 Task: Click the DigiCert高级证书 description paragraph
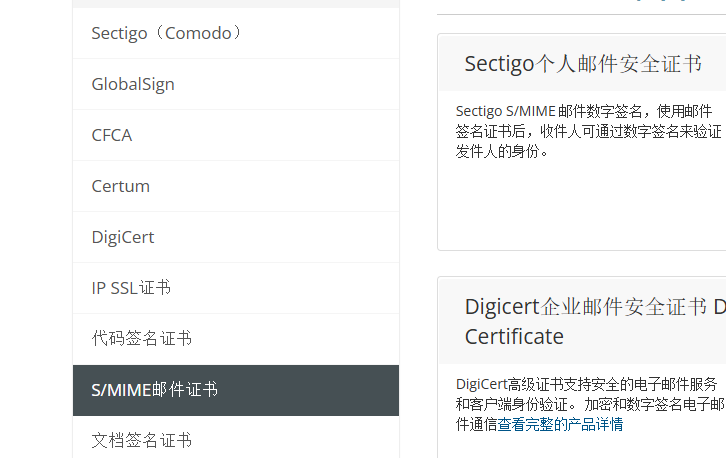(590, 404)
